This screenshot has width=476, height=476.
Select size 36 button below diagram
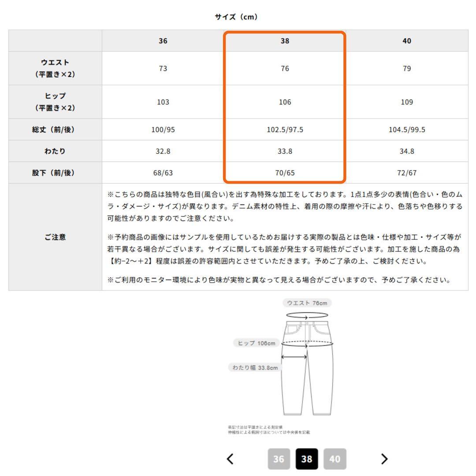(x=279, y=459)
